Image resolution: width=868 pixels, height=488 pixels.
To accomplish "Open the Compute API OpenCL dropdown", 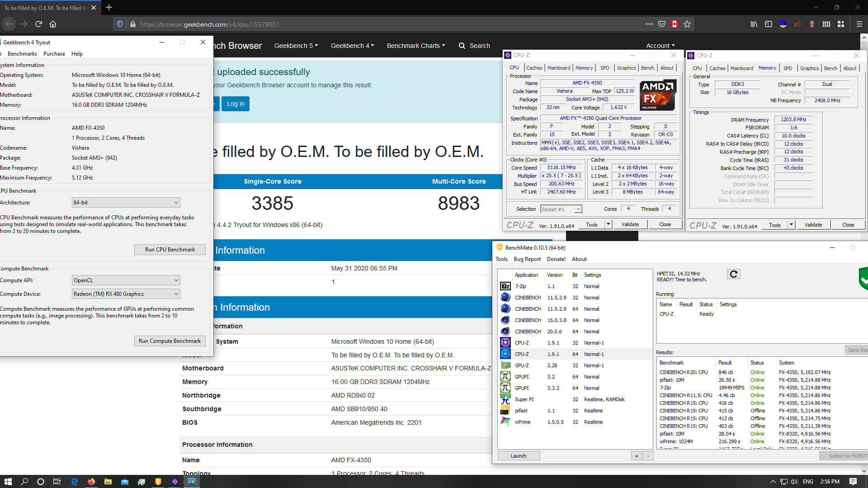I will click(126, 280).
